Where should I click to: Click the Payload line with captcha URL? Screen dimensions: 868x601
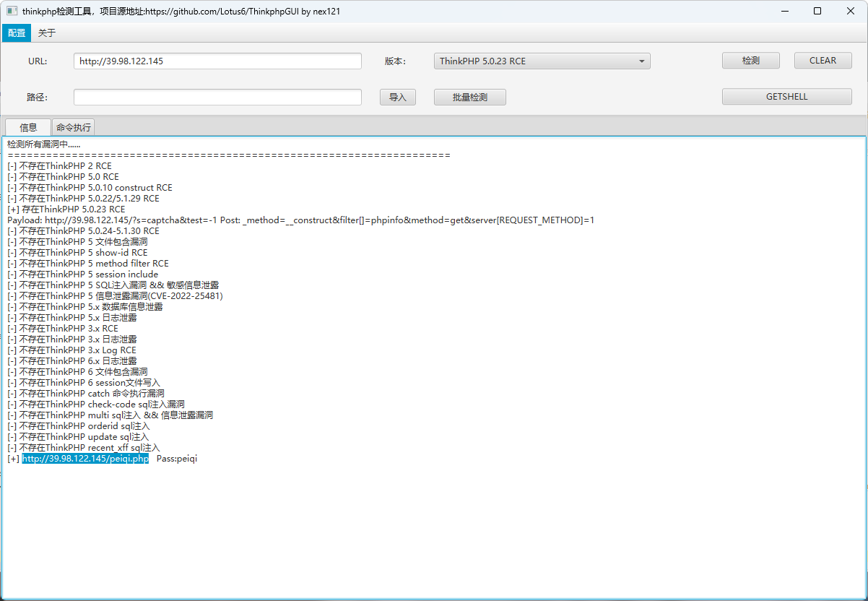[300, 220]
